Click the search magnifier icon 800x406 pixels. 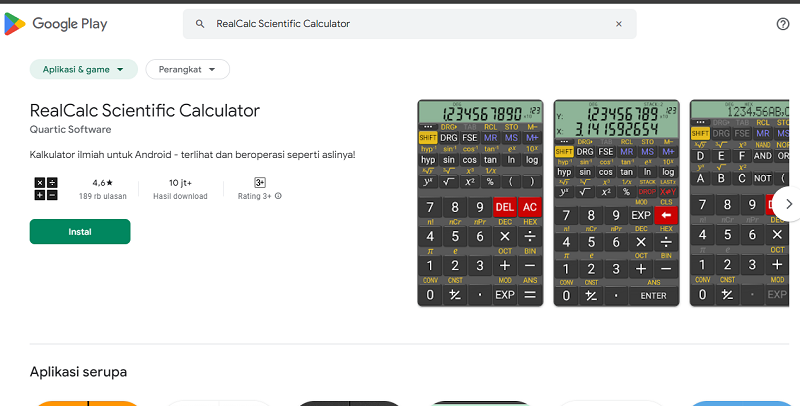(x=200, y=24)
